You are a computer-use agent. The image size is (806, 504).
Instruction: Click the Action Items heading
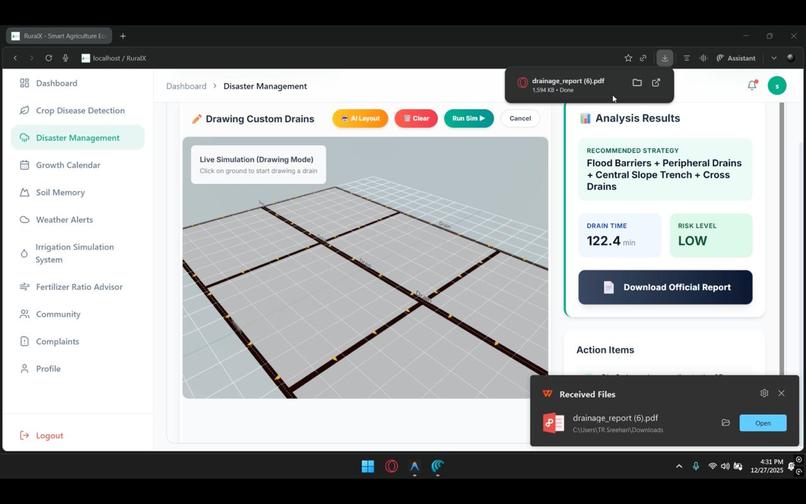tap(605, 350)
